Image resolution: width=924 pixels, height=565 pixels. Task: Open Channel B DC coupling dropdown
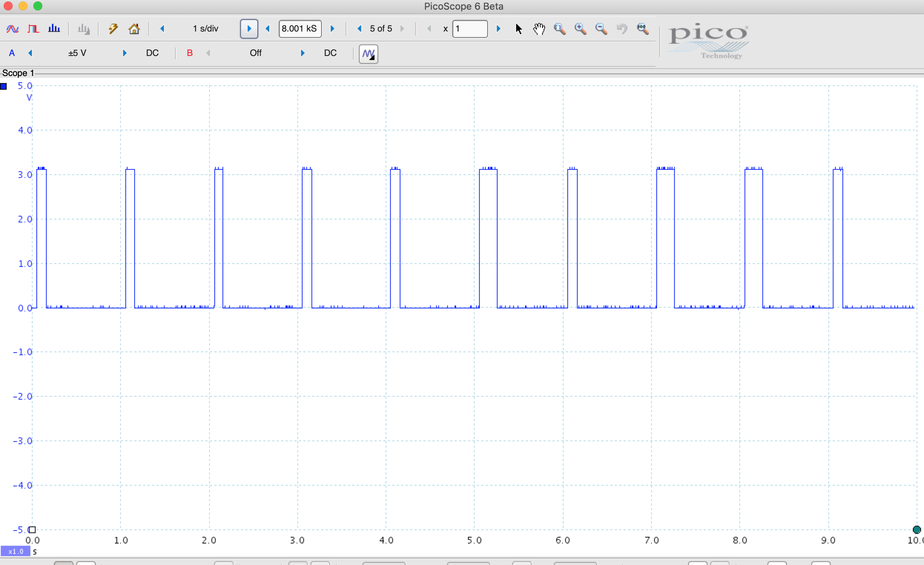(330, 53)
